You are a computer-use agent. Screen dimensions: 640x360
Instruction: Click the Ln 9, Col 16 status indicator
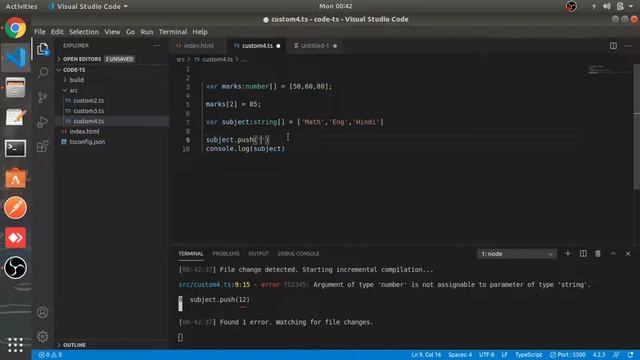click(426, 355)
